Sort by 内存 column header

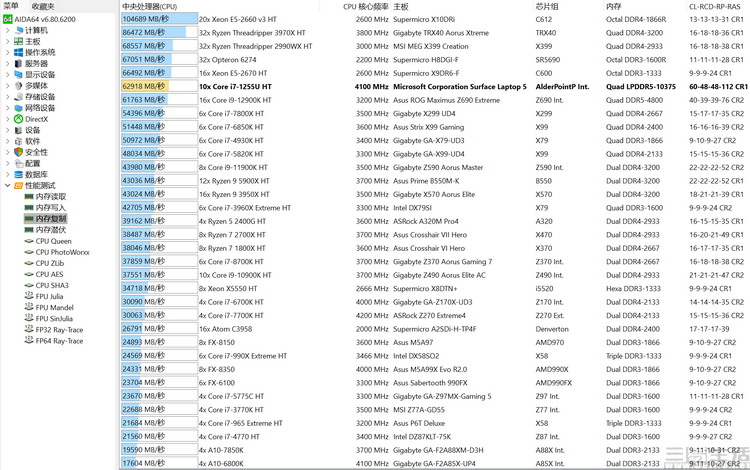click(613, 6)
